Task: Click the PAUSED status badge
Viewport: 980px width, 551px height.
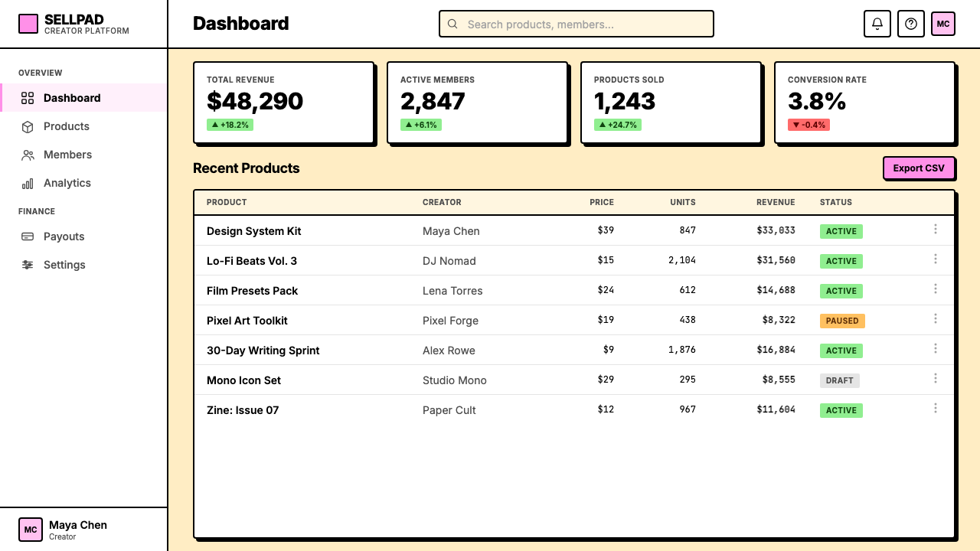Action: click(842, 321)
